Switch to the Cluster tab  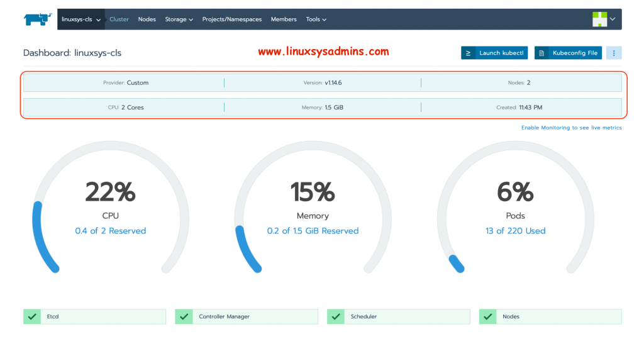pos(119,20)
